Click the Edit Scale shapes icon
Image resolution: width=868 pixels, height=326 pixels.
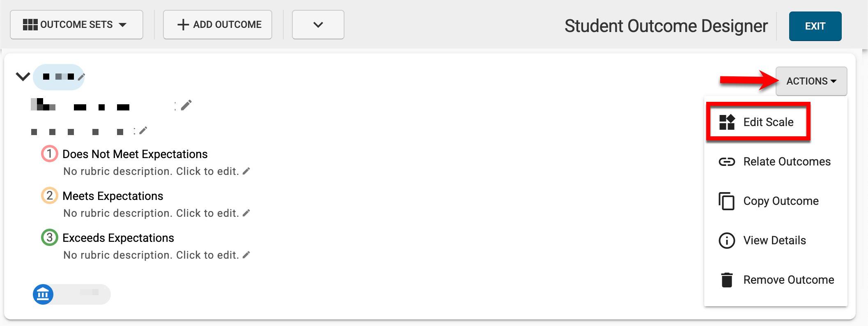point(727,122)
